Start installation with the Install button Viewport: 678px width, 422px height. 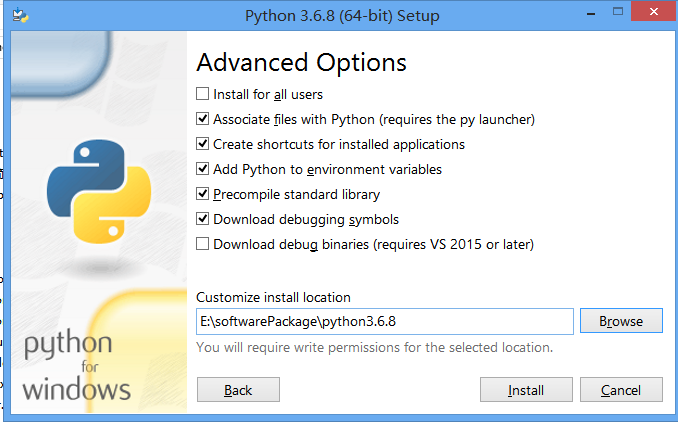point(526,390)
